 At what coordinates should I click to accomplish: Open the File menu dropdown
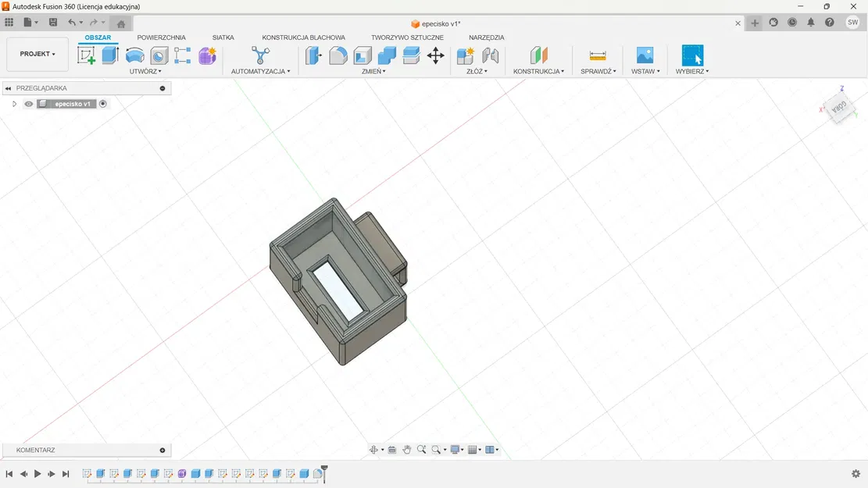coord(31,22)
